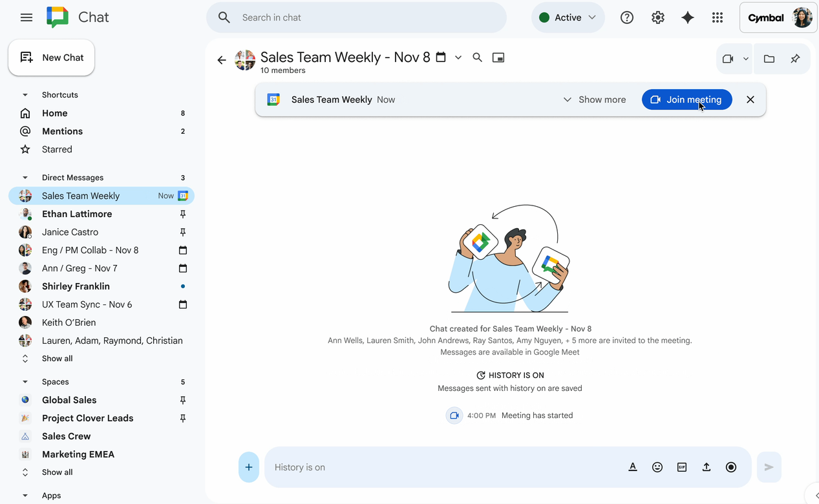
Task: Click the Join meeting button
Action: coord(686,100)
